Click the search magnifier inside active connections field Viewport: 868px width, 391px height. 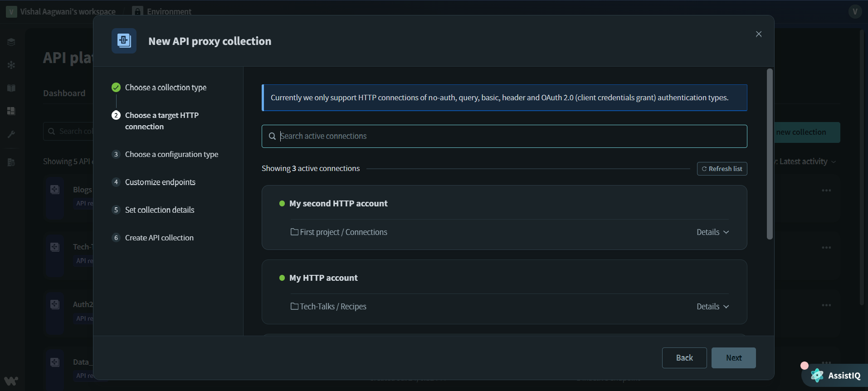[272, 136]
